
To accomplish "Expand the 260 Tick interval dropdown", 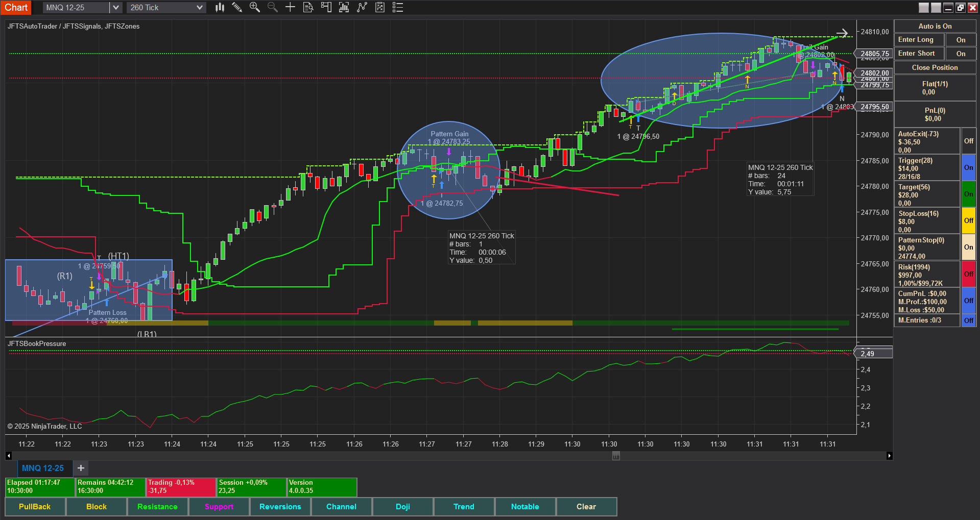I will (199, 8).
